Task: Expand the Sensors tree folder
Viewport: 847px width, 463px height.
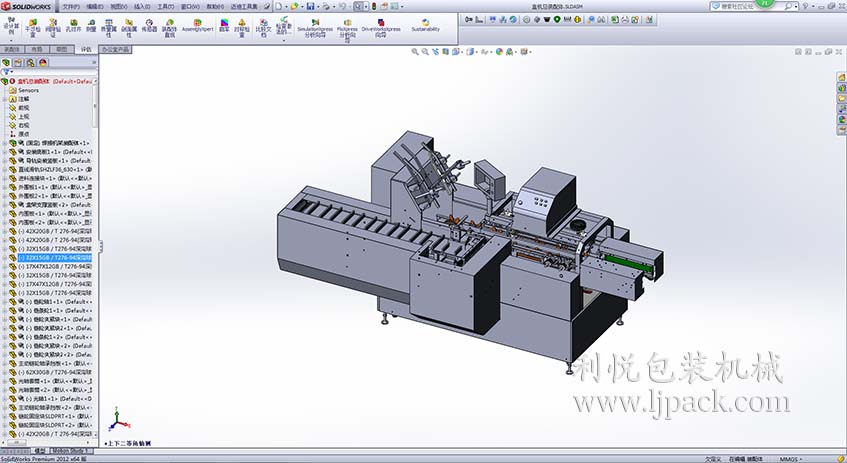Action: [28, 90]
